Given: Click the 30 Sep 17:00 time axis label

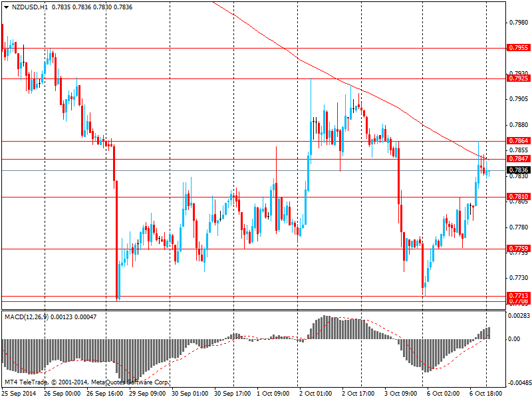Looking at the screenshot, I should (233, 394).
